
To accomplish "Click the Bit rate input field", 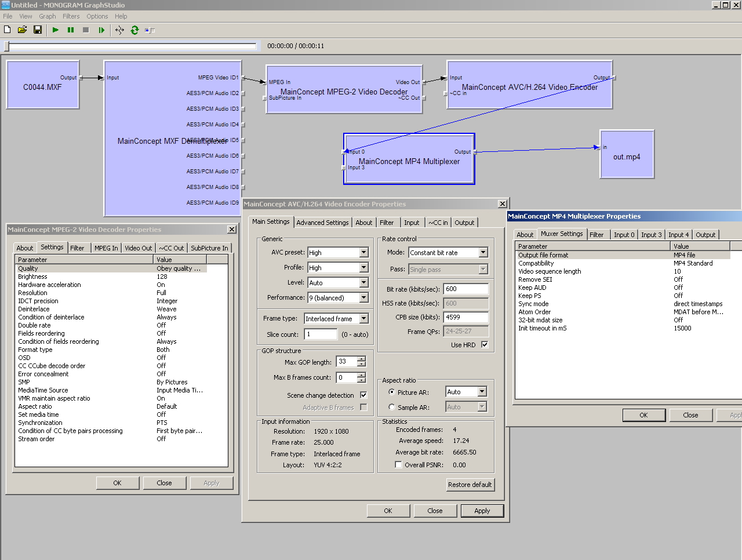I will [x=465, y=289].
